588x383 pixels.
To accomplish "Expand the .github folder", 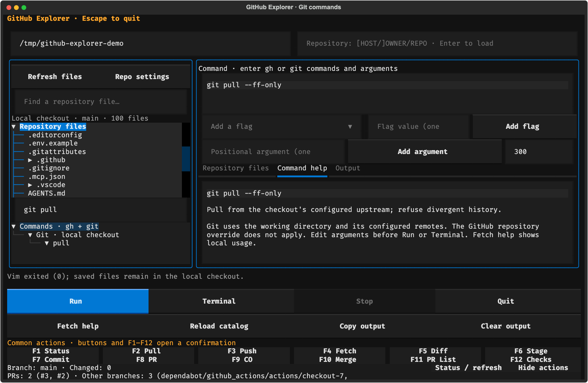I will click(30, 160).
